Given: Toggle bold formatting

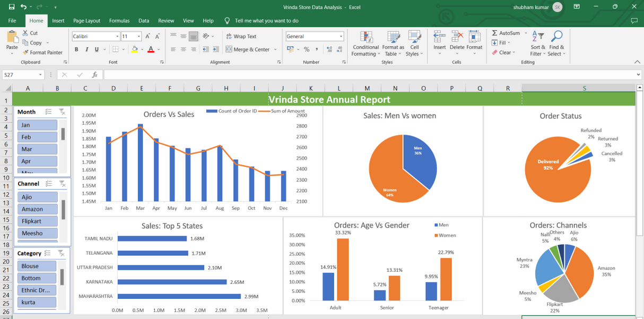Looking at the screenshot, I should click(x=76, y=48).
